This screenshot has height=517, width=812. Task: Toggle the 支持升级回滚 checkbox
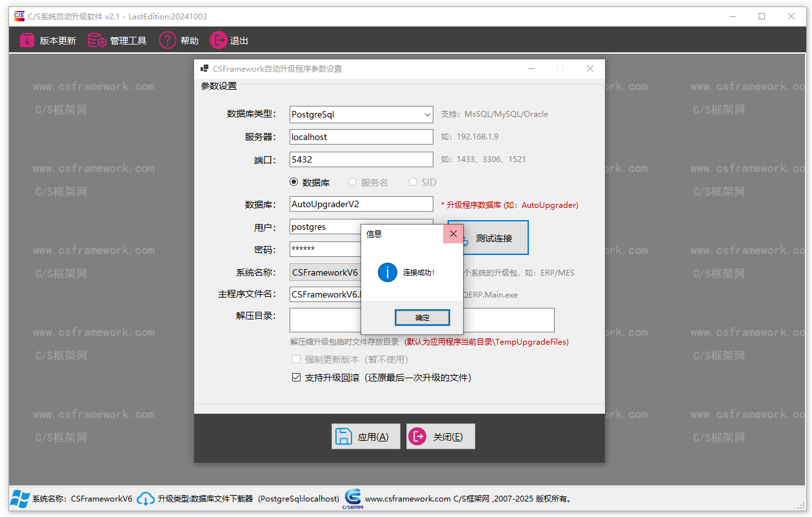click(295, 378)
